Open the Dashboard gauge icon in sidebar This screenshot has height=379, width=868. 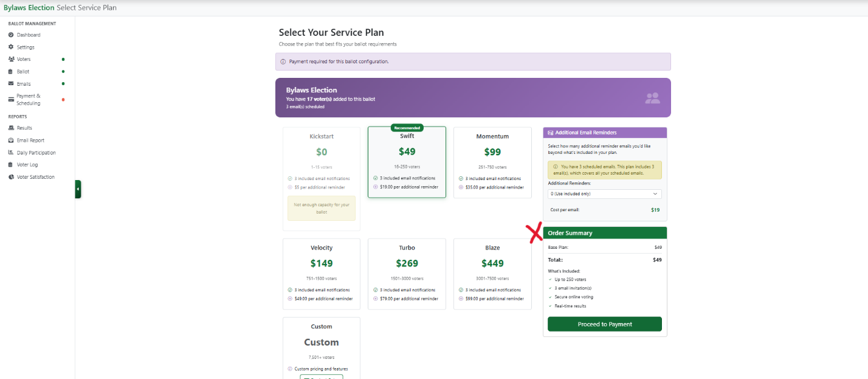(11, 35)
